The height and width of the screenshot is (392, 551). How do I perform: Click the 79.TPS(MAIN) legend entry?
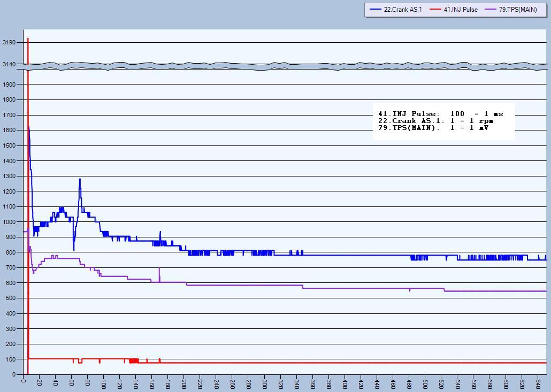point(511,10)
